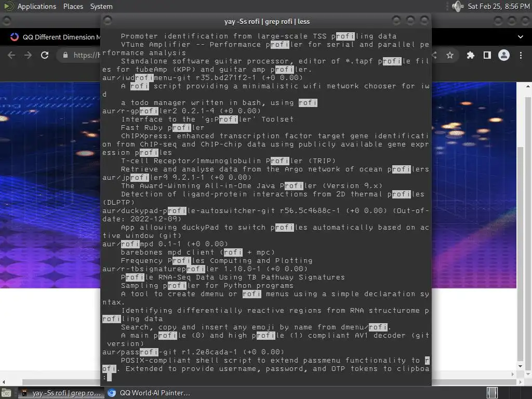The width and height of the screenshot is (532, 399).
Task: Click the show desktop taskbar icon
Action: pos(6,393)
